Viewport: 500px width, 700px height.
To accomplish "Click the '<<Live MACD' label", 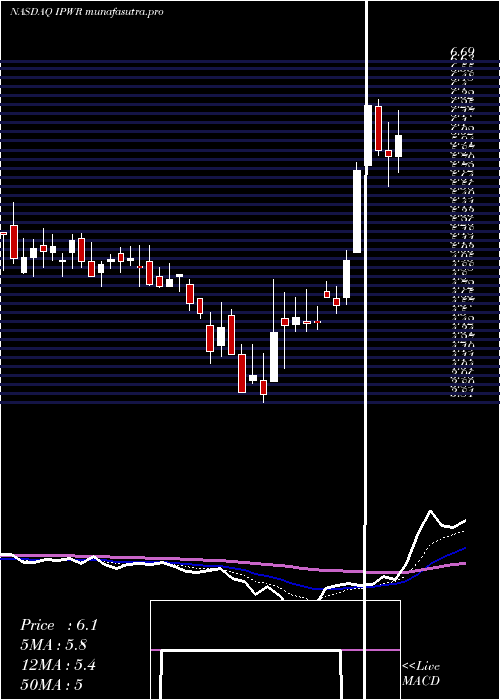I will tap(421, 674).
